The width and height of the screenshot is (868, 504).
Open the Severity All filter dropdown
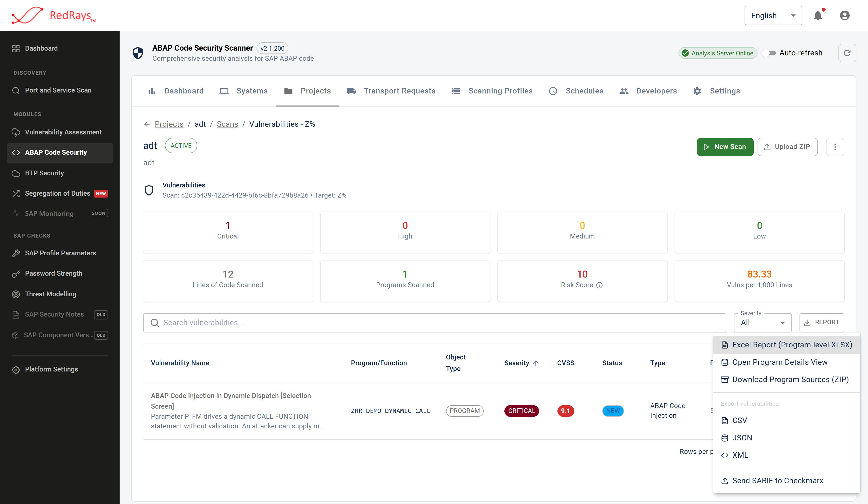(x=763, y=323)
